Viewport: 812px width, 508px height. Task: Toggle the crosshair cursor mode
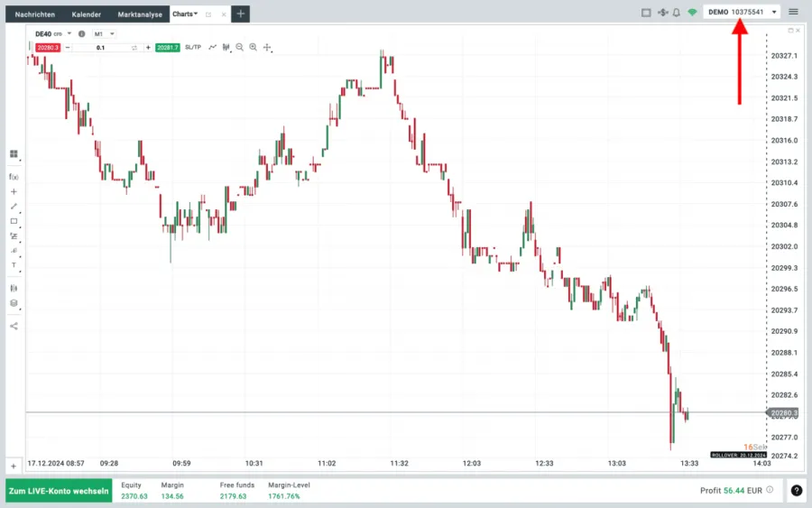point(267,47)
